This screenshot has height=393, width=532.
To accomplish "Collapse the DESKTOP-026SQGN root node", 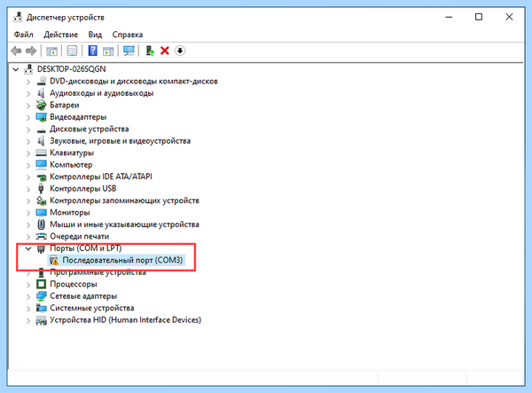I will (x=16, y=69).
